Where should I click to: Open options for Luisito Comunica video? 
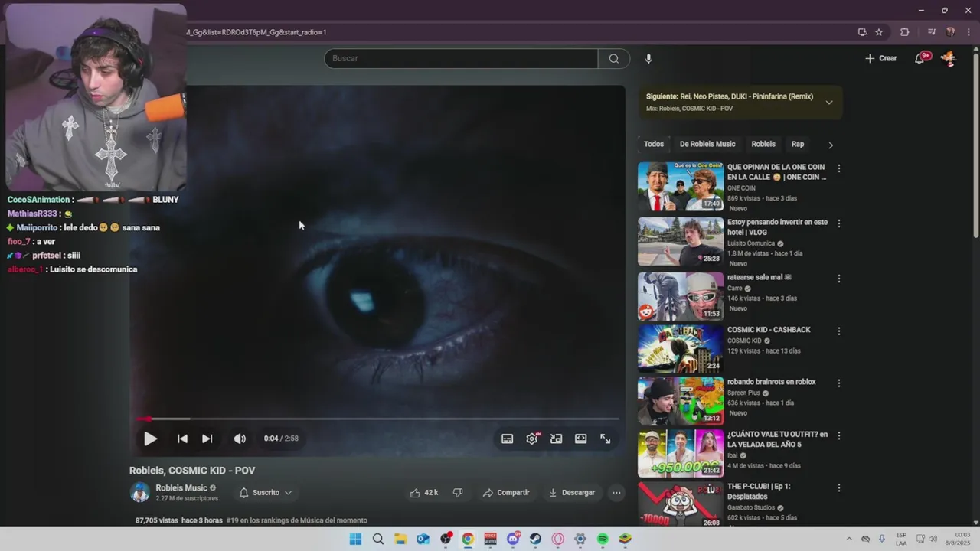[x=838, y=223]
